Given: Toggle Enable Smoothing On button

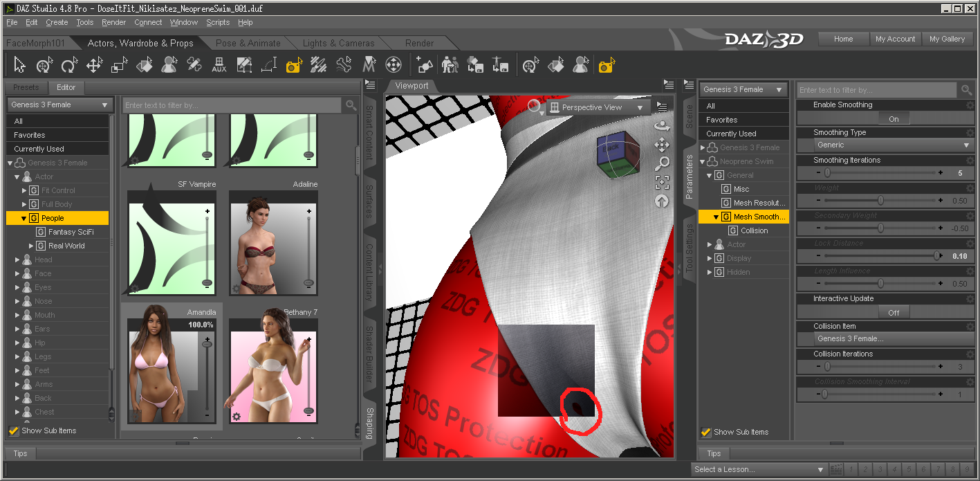Looking at the screenshot, I should pos(894,119).
